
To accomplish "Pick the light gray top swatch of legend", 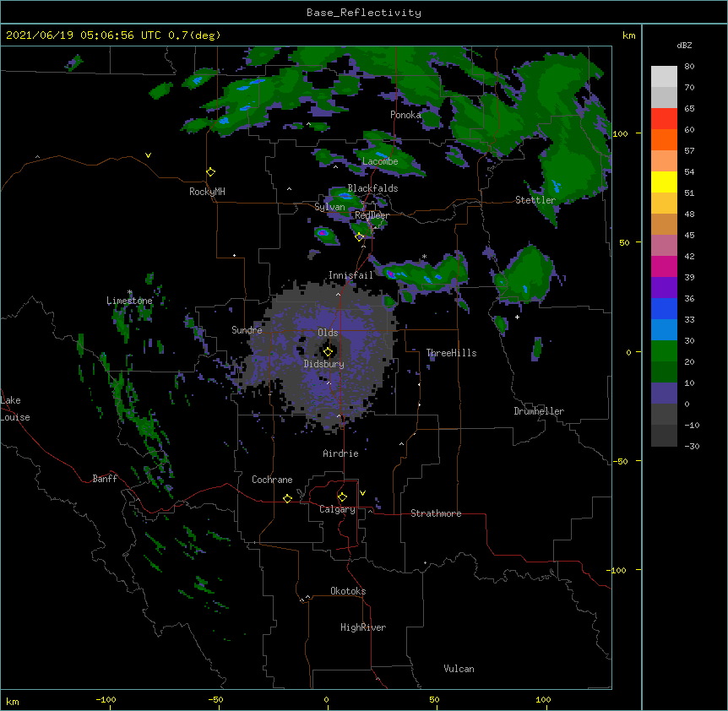I will (x=664, y=77).
